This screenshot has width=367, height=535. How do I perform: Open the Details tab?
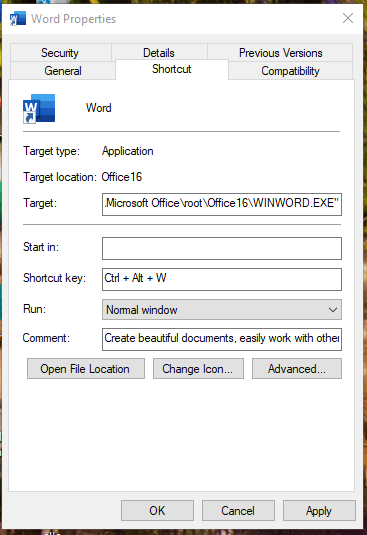pyautogui.click(x=159, y=53)
